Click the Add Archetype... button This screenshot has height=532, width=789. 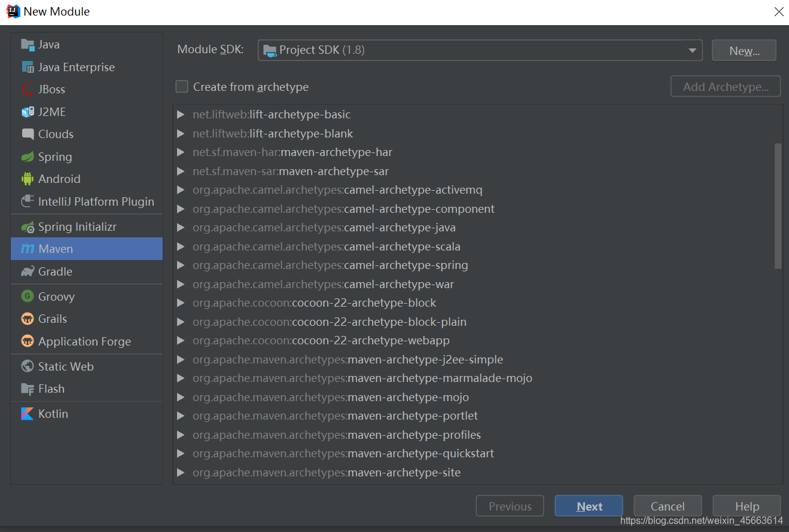(726, 87)
